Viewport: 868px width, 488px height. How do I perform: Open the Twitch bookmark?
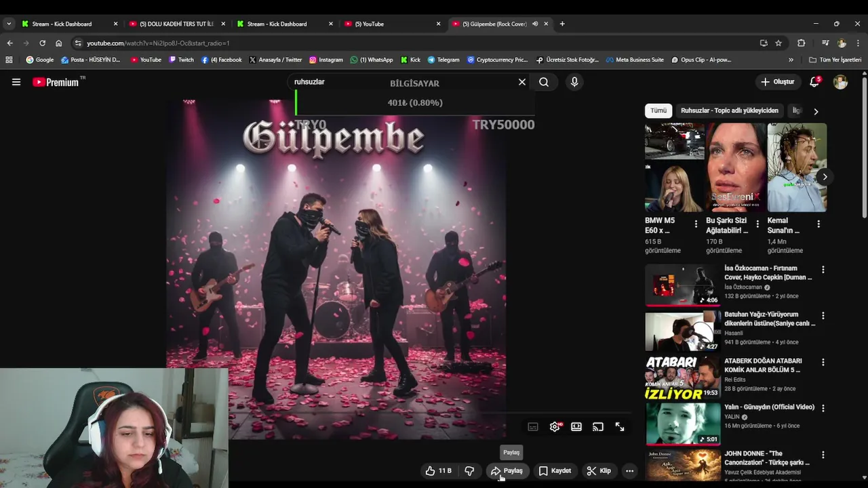[x=181, y=60]
